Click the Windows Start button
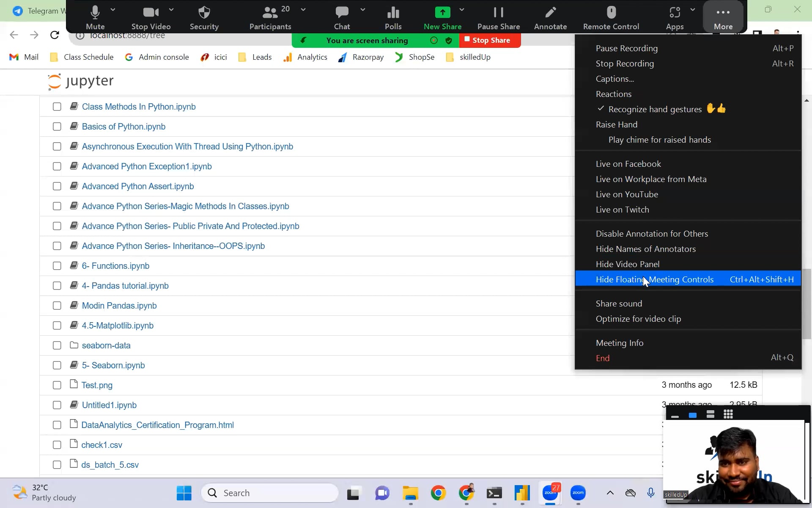The width and height of the screenshot is (812, 508). pos(184,493)
